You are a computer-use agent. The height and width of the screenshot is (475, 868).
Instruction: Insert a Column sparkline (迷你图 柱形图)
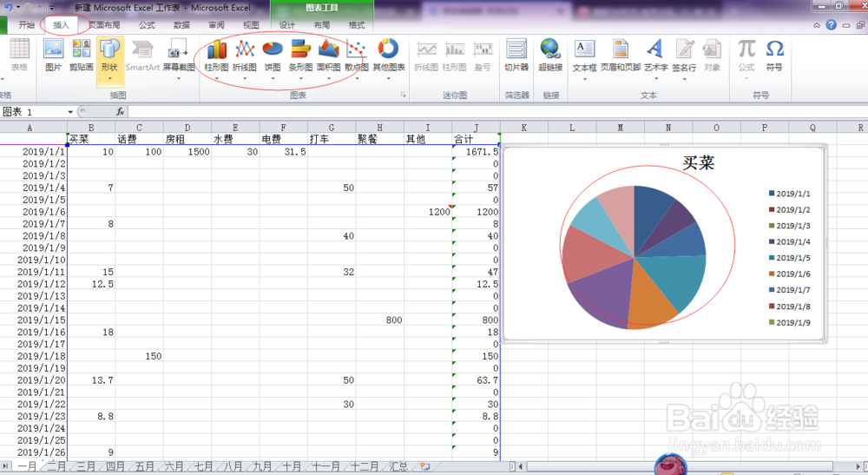click(x=455, y=56)
